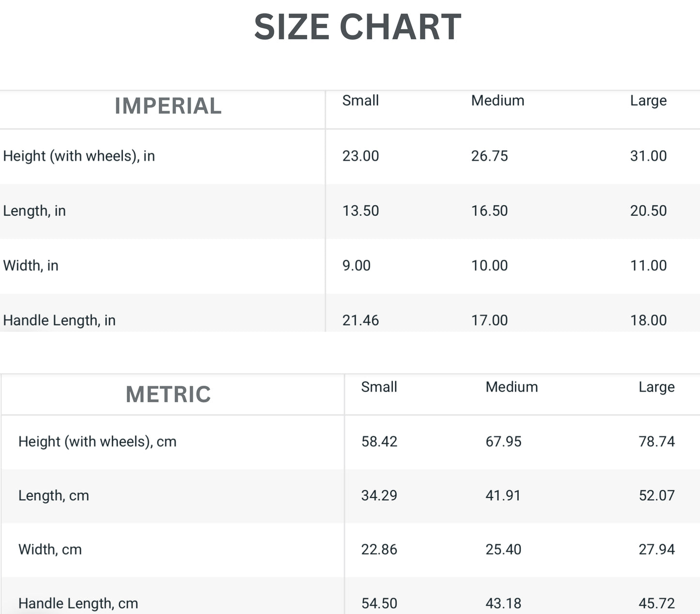Click the 43.18 medium handle length cell

503,603
